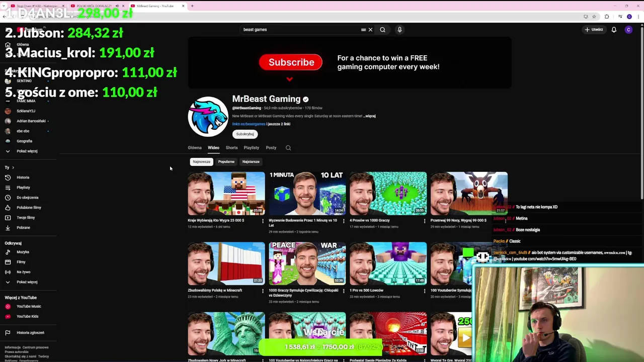This screenshot has width=644, height=362.
Task: Select the Popularne sort chip
Action: (x=226, y=162)
